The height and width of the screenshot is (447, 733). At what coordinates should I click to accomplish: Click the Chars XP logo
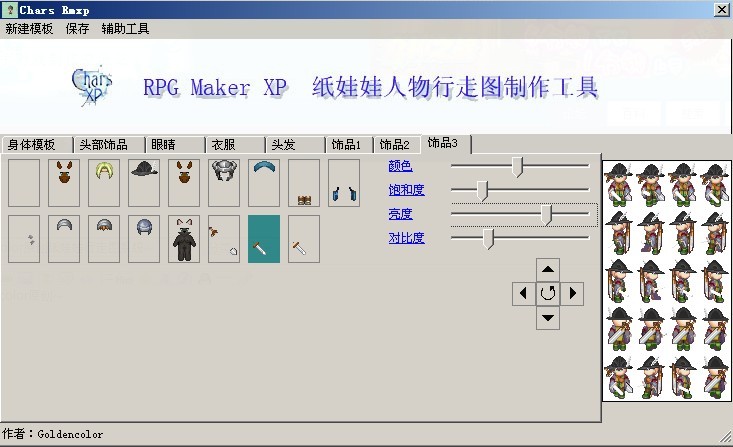click(x=92, y=86)
